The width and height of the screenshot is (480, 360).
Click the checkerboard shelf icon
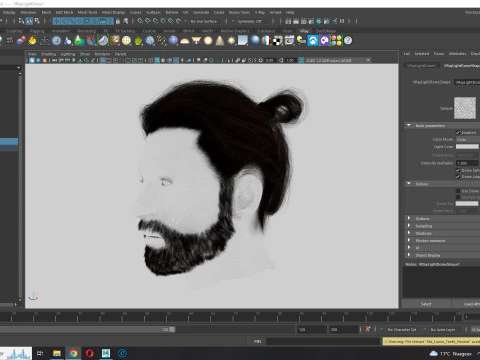click(x=277, y=41)
